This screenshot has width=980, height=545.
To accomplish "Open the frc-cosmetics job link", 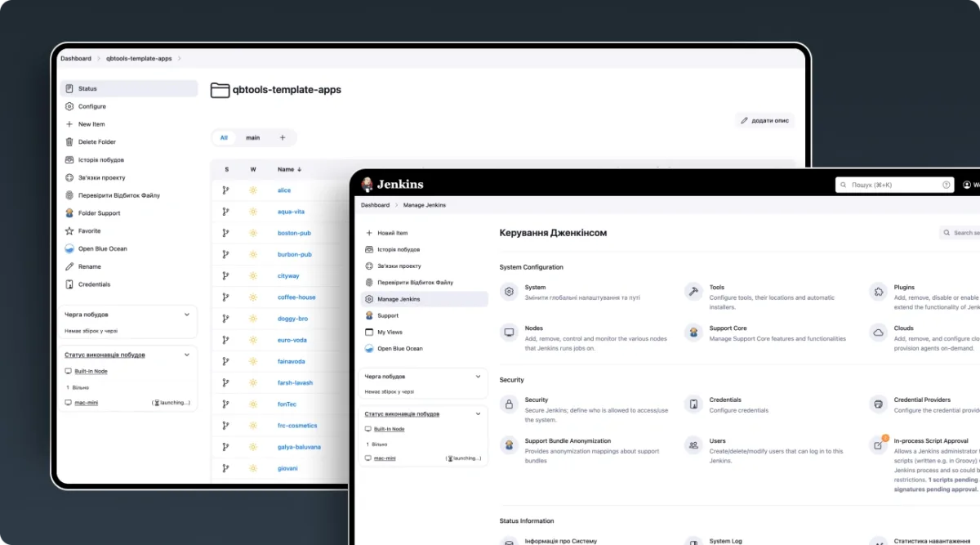I will (297, 426).
